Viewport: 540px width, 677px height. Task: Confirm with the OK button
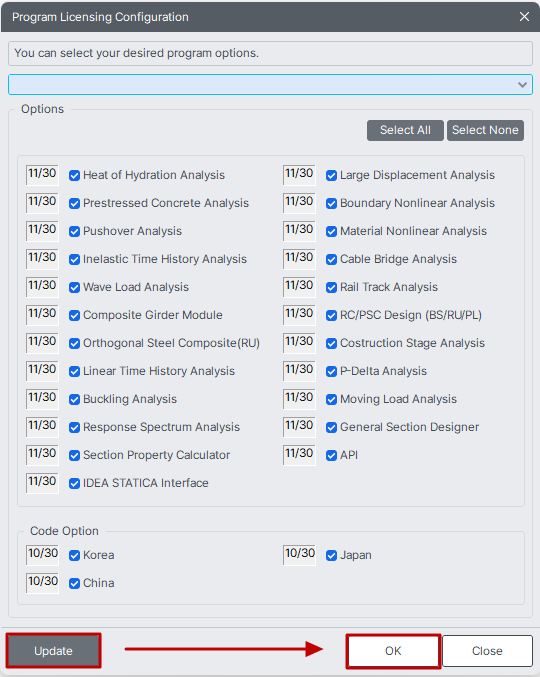point(393,651)
